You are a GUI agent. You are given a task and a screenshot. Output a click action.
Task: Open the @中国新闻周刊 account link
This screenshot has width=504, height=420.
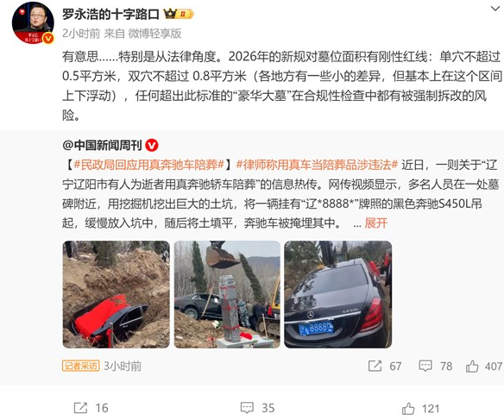coord(102,146)
